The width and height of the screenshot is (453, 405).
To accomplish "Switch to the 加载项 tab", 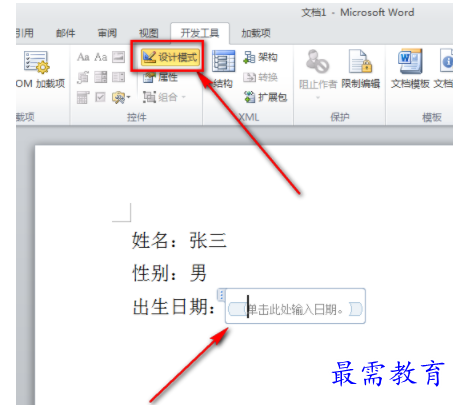I will [x=256, y=33].
